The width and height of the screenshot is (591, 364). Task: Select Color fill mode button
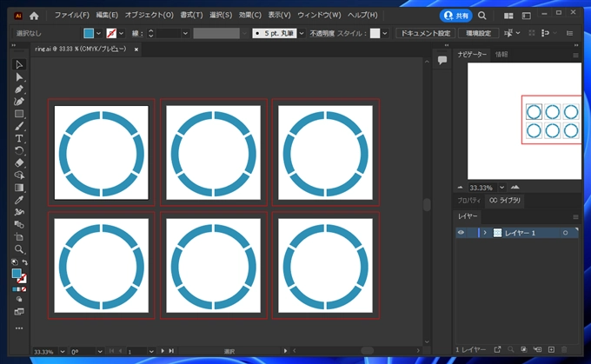[x=14, y=289]
